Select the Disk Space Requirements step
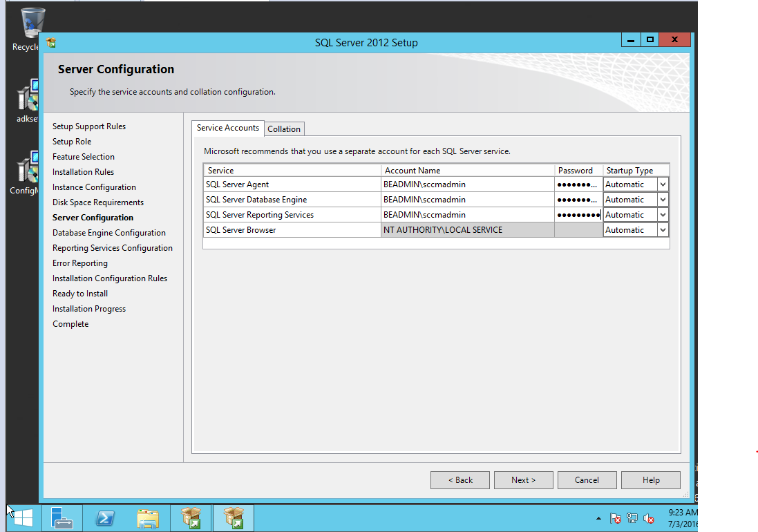Screen dimensions: 758x532 [x=98, y=202]
